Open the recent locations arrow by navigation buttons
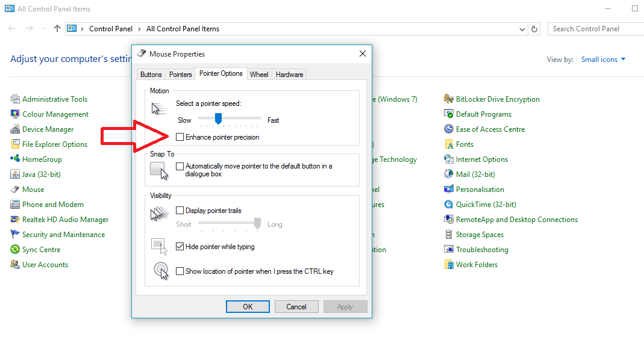Viewport: 644px width, 340px height. coord(43,29)
